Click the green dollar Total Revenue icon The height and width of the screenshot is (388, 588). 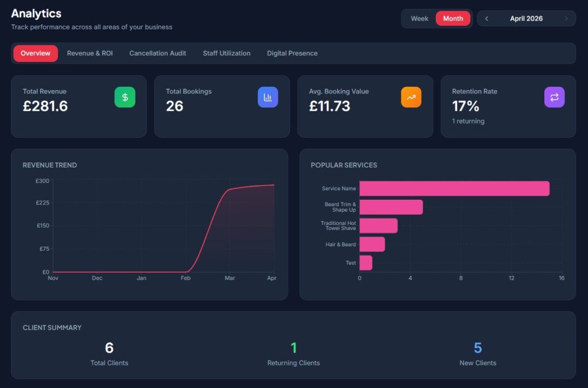coord(125,97)
